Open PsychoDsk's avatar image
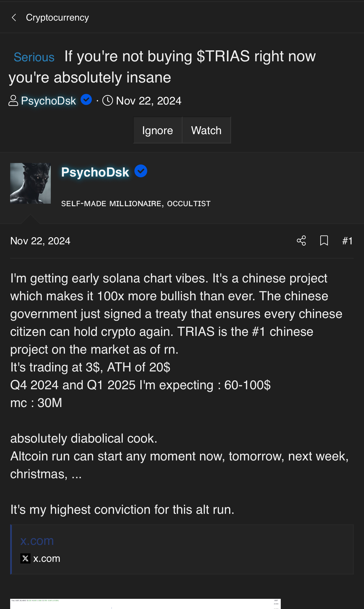Image resolution: width=364 pixels, height=609 pixels. click(30, 183)
